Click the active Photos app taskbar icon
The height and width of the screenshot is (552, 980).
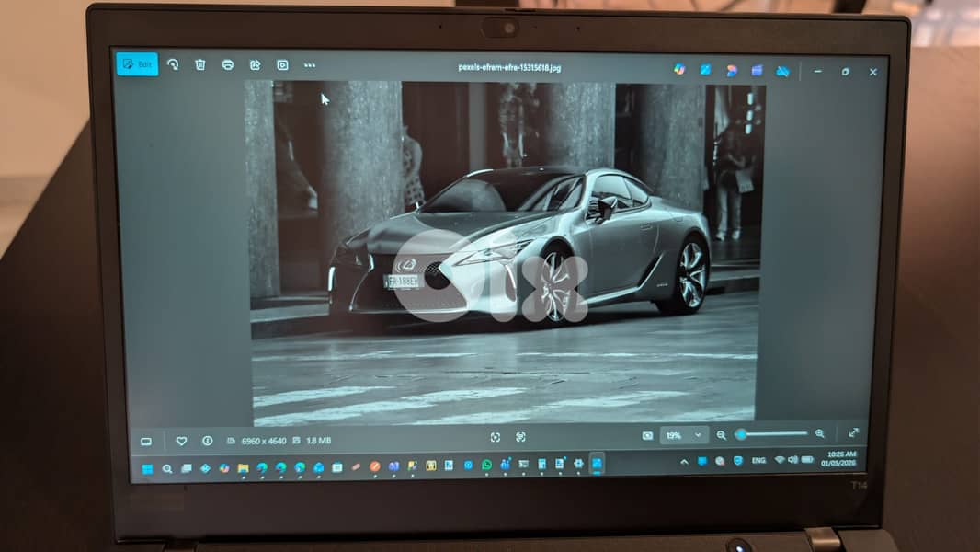597,464
